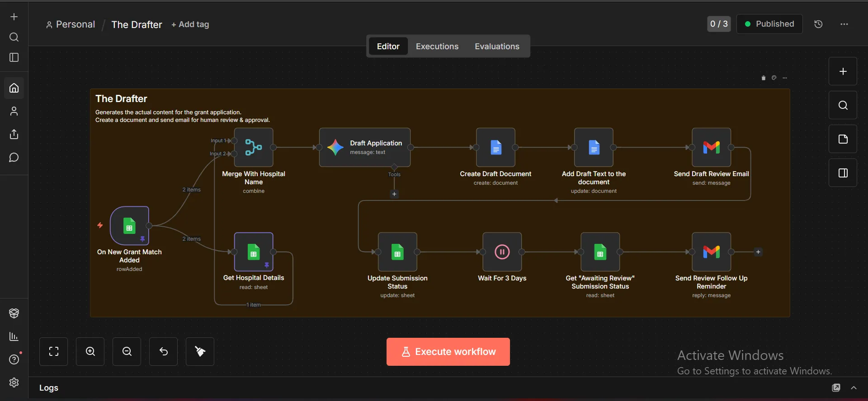Open the workflow more options menu
868x401 pixels.
(844, 24)
